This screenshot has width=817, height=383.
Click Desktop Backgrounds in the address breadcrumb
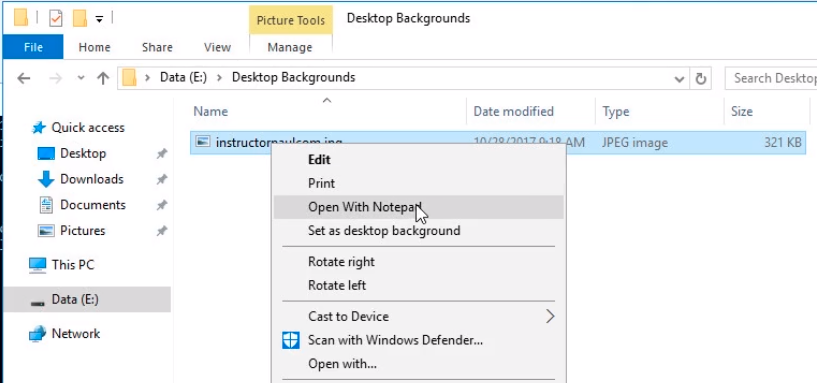[x=293, y=78]
